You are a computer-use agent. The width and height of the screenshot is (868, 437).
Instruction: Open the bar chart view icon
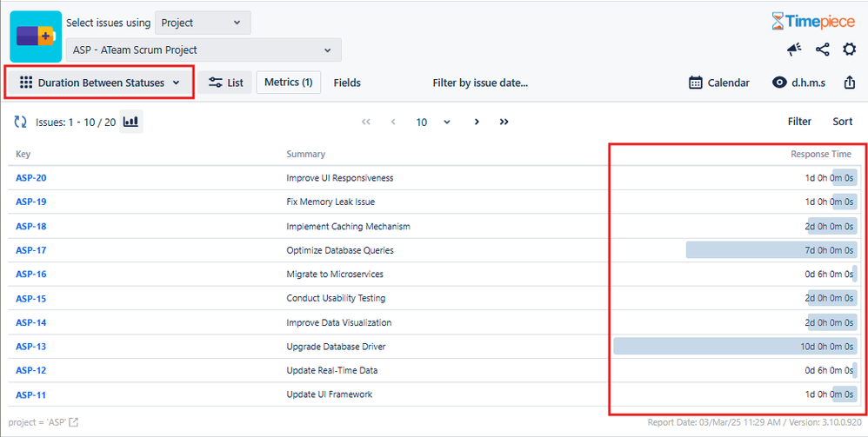tap(131, 122)
